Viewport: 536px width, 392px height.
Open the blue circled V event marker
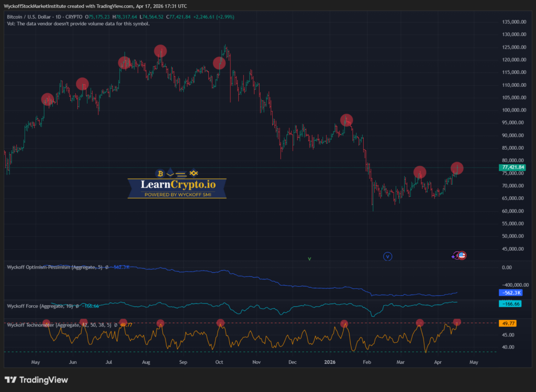click(388, 256)
